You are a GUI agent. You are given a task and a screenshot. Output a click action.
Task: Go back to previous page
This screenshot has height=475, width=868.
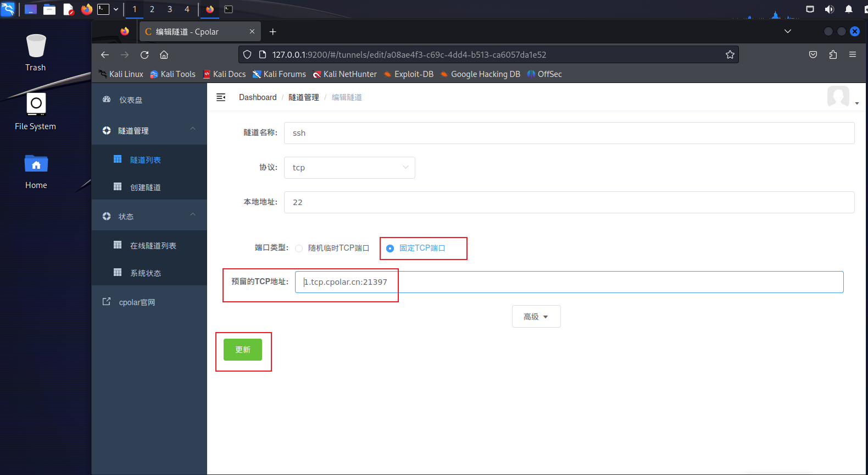[105, 54]
